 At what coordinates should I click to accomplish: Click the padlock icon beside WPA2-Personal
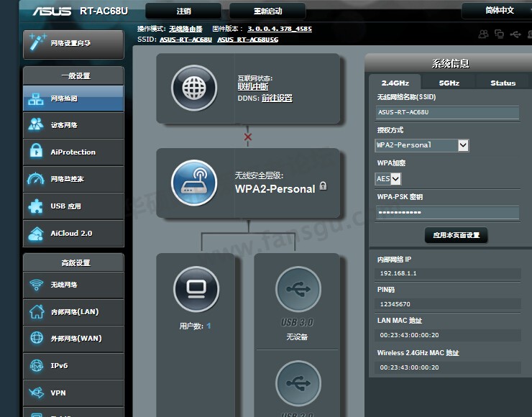tap(323, 186)
